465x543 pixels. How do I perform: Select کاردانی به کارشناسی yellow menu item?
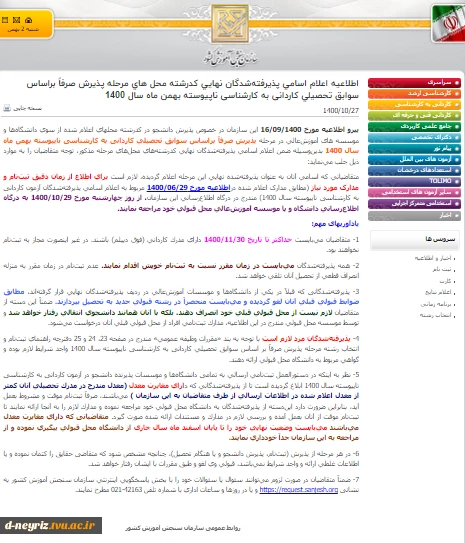coord(414,105)
